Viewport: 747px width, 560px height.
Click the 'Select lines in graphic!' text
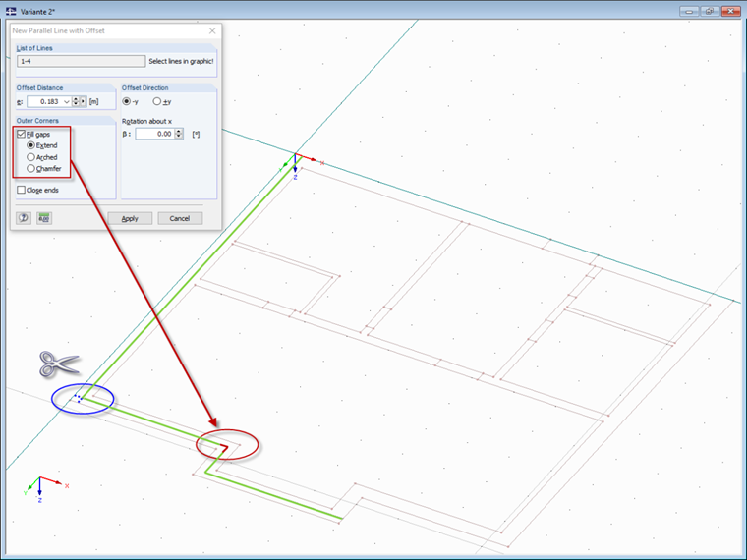[x=181, y=61]
